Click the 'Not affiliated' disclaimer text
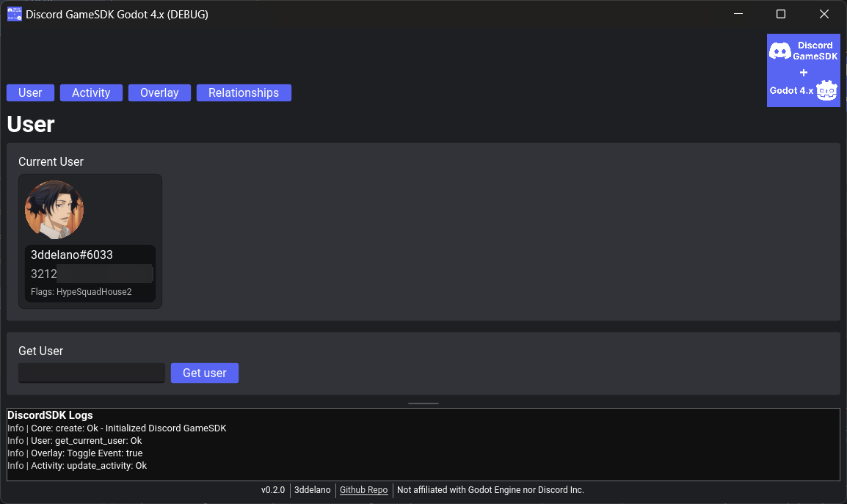 pos(490,490)
